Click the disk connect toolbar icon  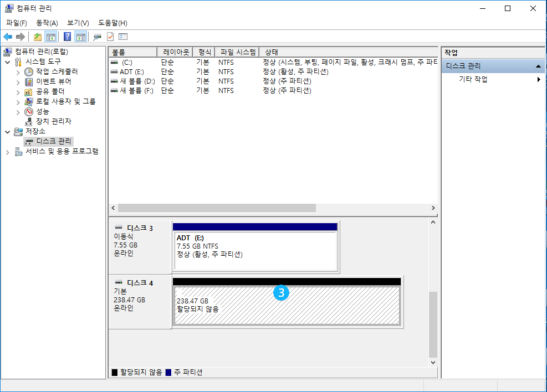tap(97, 37)
